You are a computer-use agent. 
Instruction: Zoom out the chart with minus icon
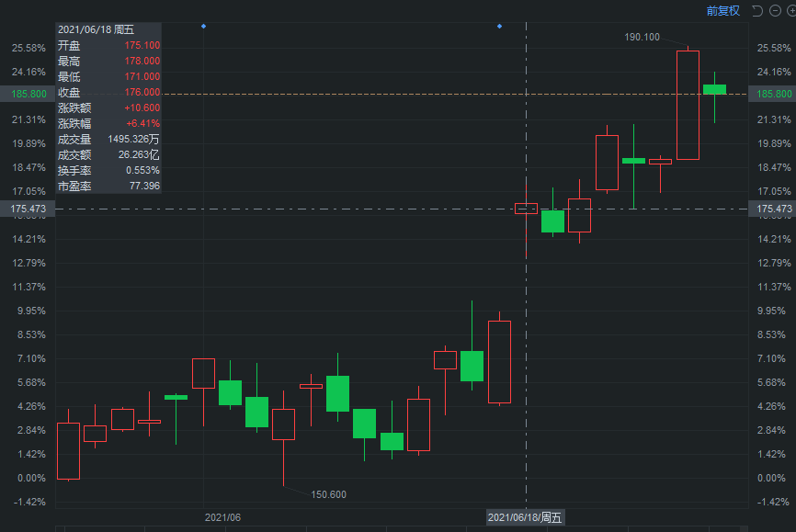pos(776,11)
